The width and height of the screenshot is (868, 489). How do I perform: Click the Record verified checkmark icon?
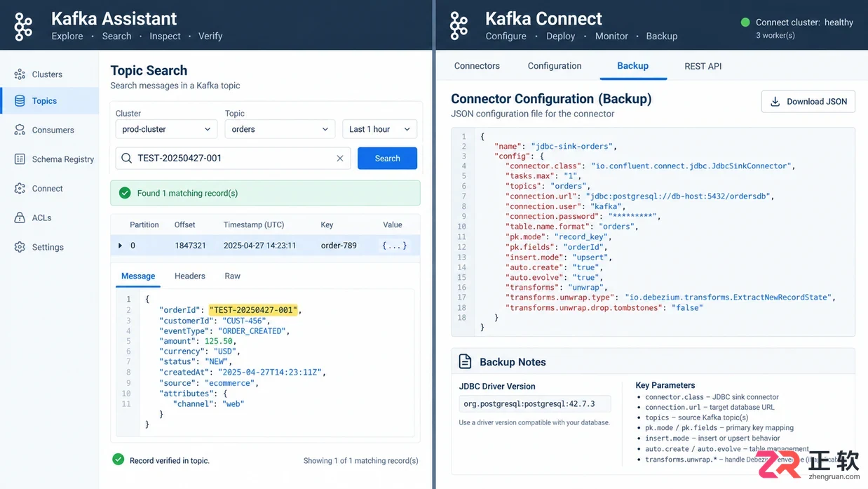tap(118, 460)
